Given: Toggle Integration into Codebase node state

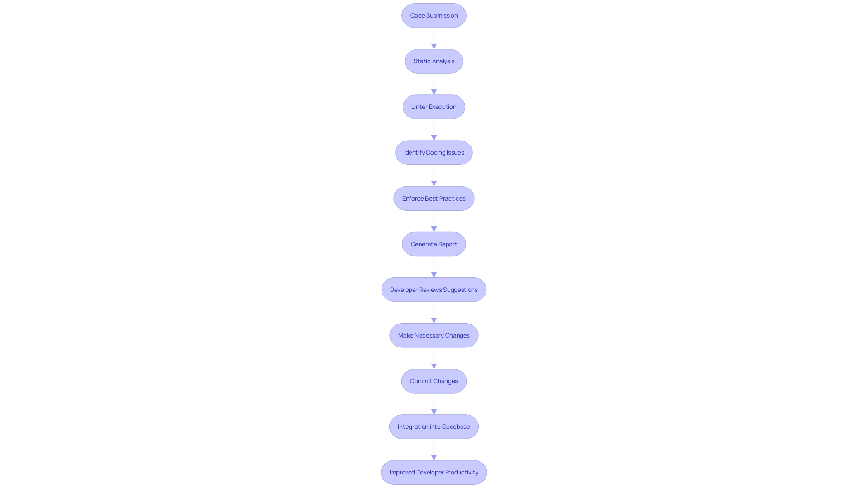Looking at the screenshot, I should tap(434, 426).
